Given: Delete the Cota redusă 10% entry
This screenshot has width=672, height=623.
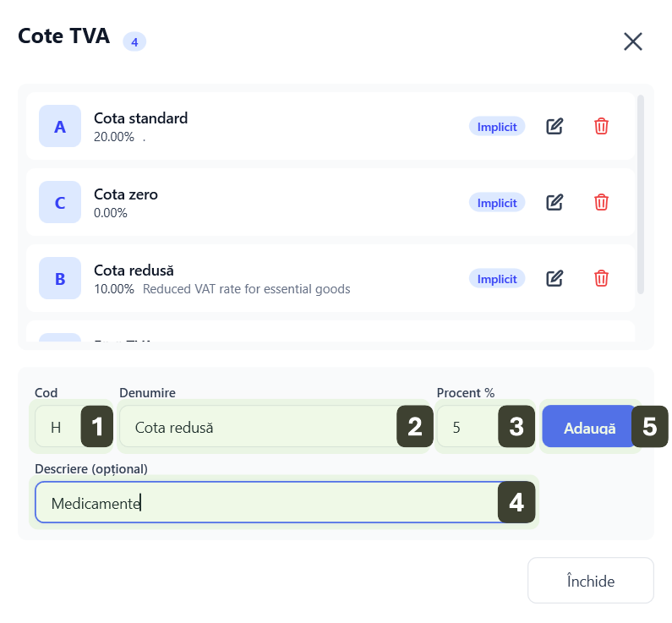Looking at the screenshot, I should 601,278.
